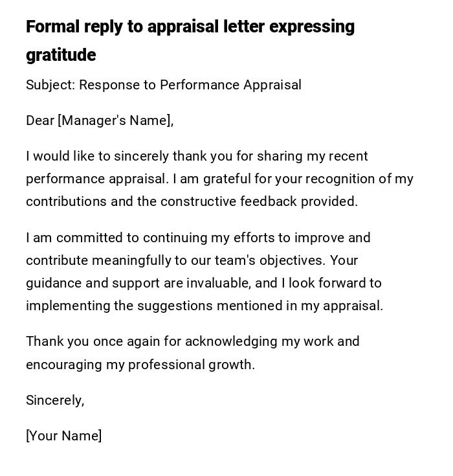Click the phrase "constructive feedback provided"

259,201
